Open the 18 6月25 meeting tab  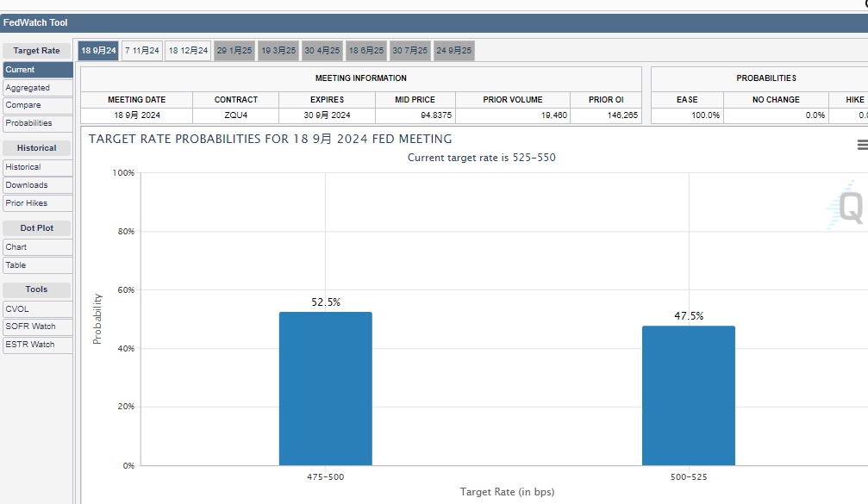[366, 51]
